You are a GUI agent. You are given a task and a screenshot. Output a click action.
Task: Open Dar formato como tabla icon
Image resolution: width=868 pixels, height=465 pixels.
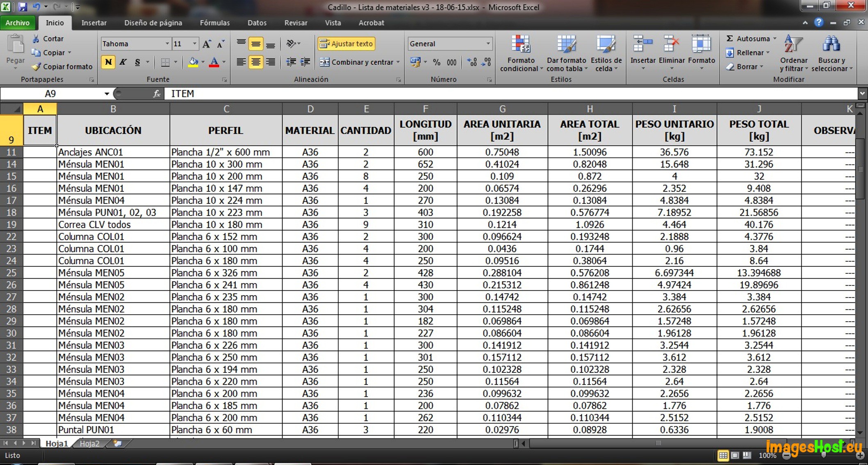click(x=567, y=44)
